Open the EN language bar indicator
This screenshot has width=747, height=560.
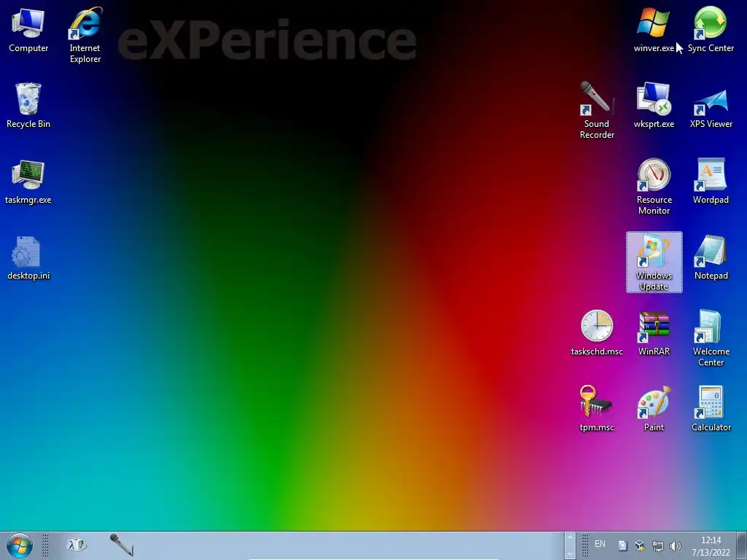click(x=600, y=544)
